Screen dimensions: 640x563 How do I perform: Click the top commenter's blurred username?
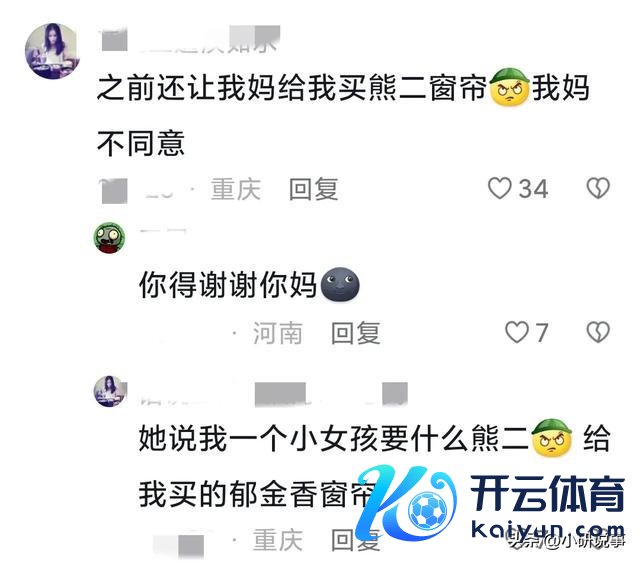190,39
